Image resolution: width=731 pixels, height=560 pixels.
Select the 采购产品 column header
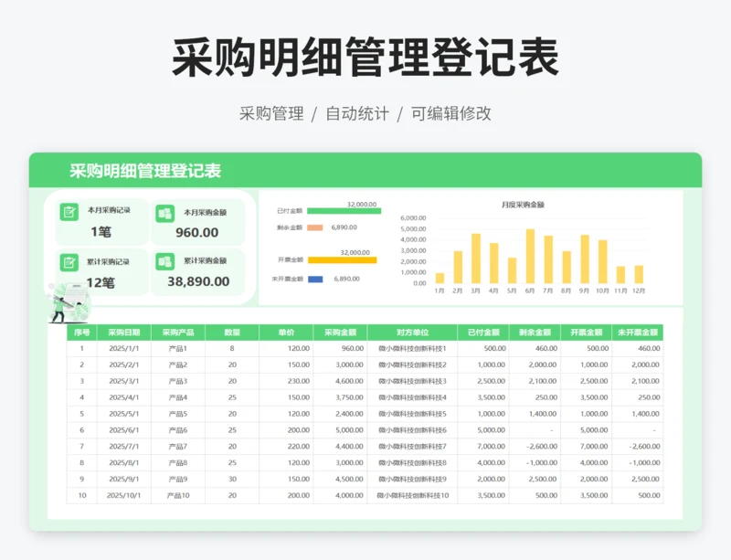click(178, 333)
